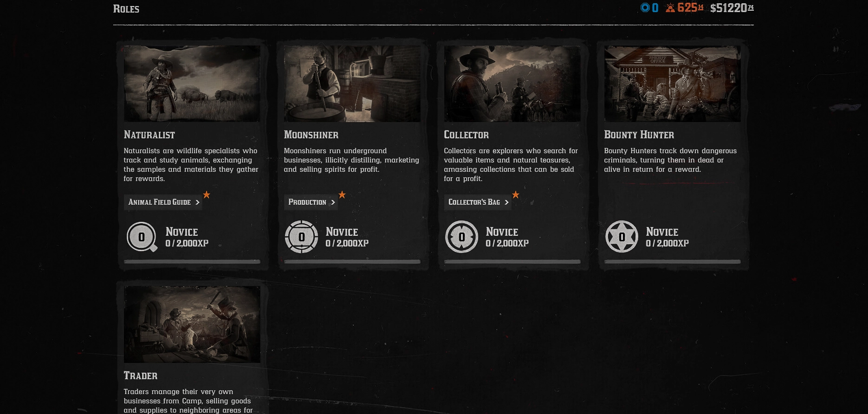Click the orange star beside Animal Field Guide
This screenshot has height=414, width=868.
click(207, 195)
